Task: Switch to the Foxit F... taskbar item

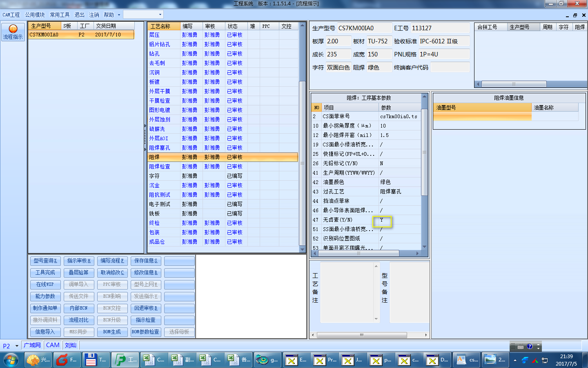Action: tap(67, 360)
